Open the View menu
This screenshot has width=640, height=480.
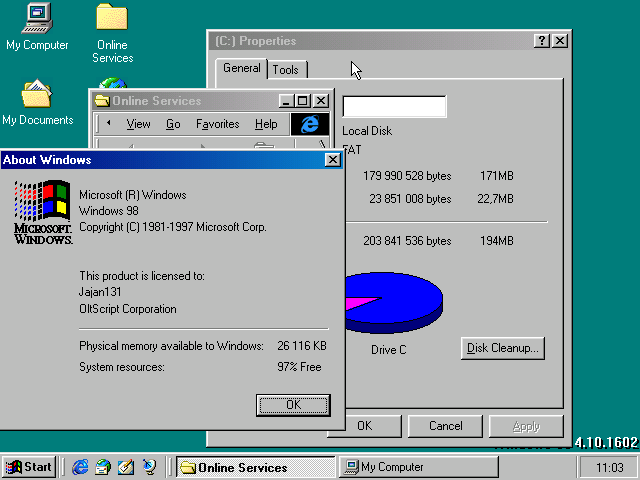[x=138, y=124]
